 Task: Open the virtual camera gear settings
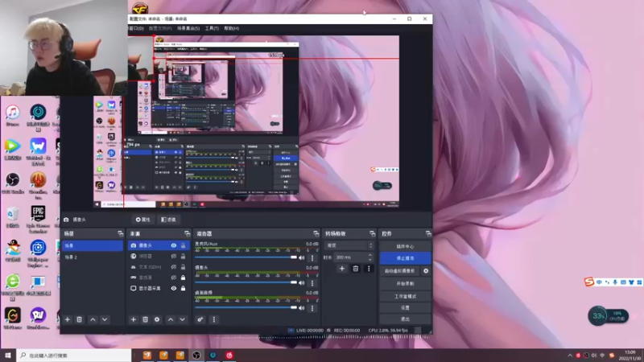[426, 271]
